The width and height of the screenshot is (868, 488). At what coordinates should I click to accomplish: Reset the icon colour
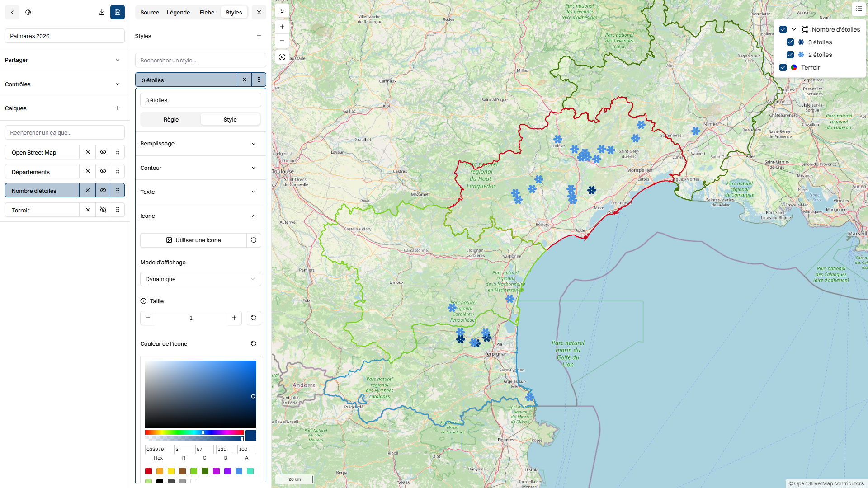pos(254,343)
